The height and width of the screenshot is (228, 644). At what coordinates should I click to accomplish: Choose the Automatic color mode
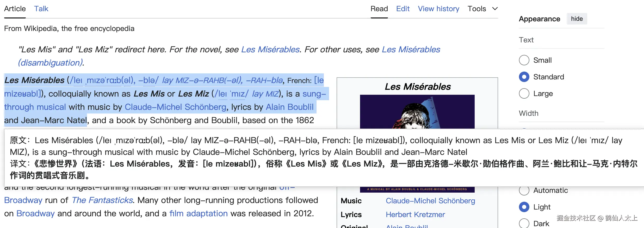(x=524, y=191)
